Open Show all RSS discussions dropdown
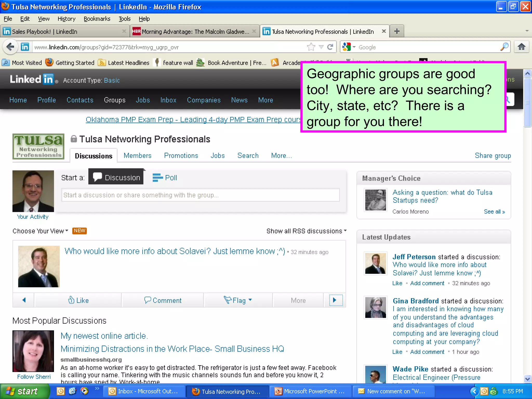The image size is (532, 399). click(x=307, y=231)
